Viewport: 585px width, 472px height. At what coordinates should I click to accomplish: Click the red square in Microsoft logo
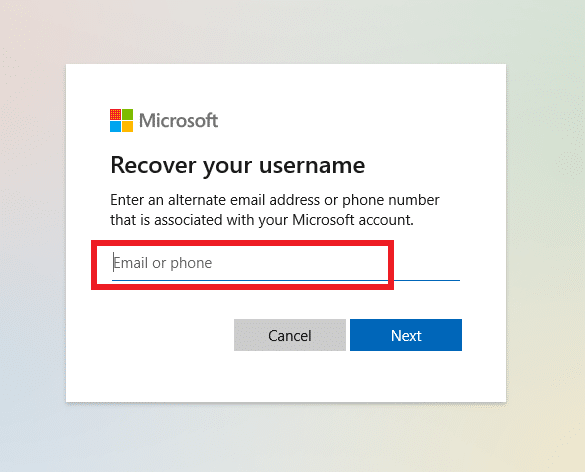pyautogui.click(x=115, y=115)
